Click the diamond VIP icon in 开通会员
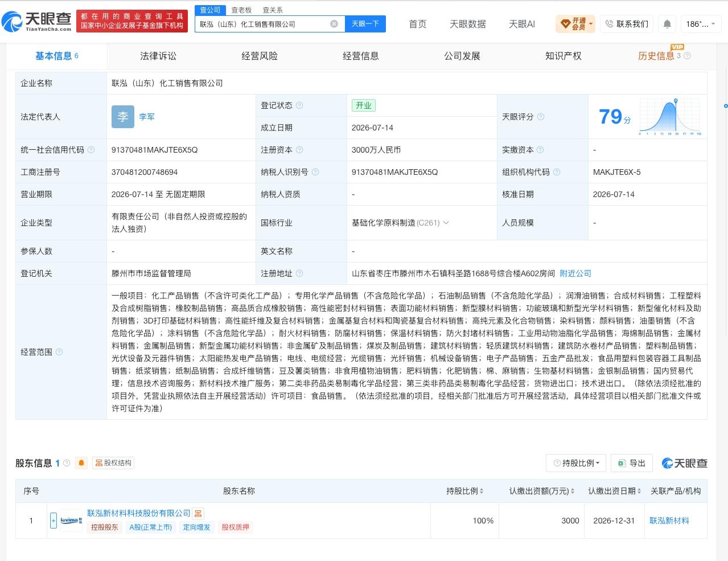 565,24
